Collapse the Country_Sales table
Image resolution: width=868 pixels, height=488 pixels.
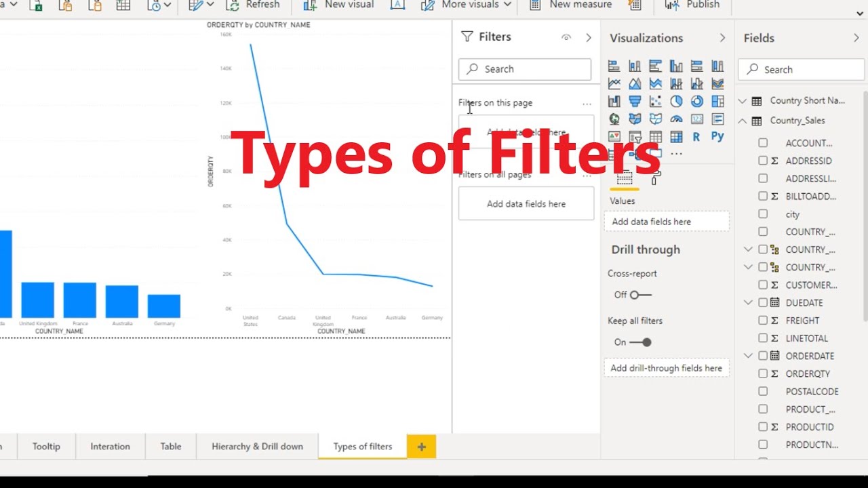(x=742, y=121)
